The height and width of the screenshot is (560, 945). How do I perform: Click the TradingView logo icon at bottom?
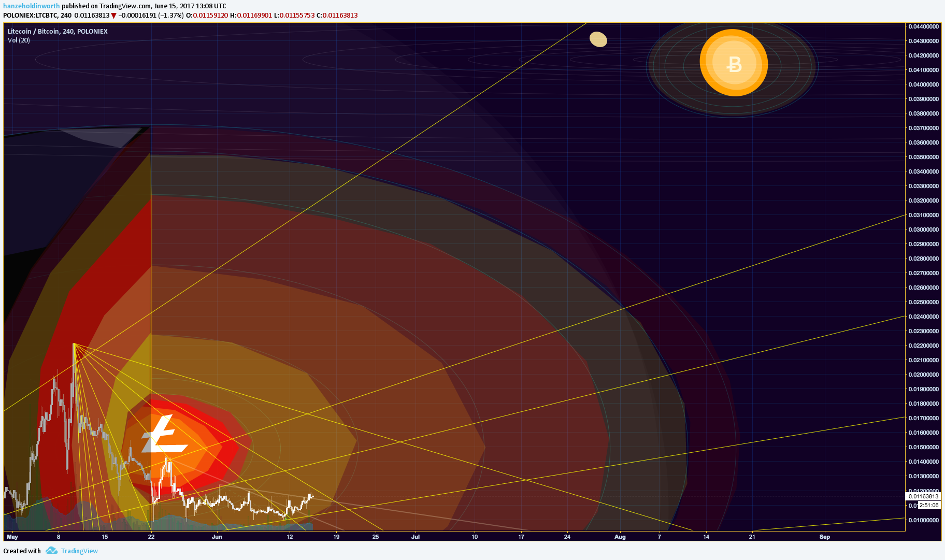pos(51,551)
